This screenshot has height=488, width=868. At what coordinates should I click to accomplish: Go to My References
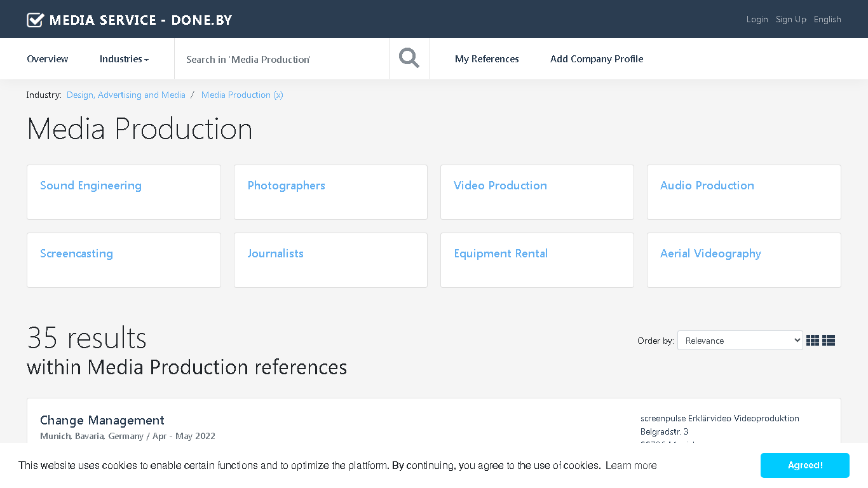pos(487,59)
